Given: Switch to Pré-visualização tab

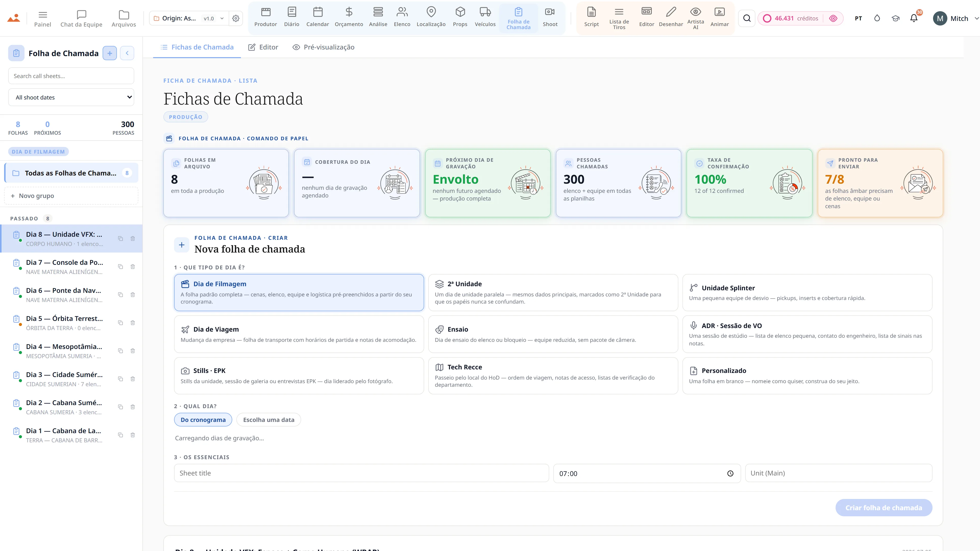Looking at the screenshot, I should pyautogui.click(x=323, y=47).
